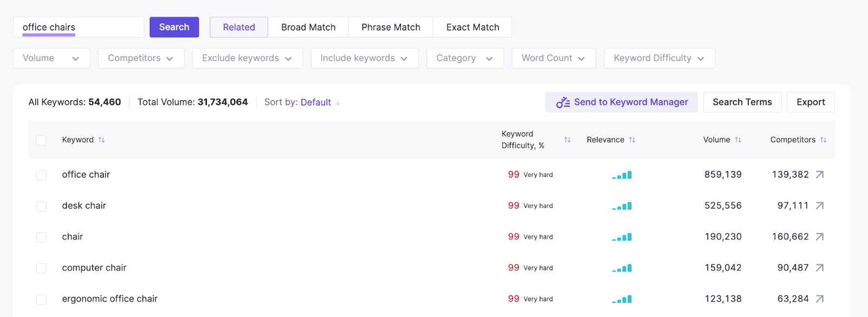Screen dimensions: 868x317
Task: Switch to the Exact Match tab
Action: coord(472,27)
